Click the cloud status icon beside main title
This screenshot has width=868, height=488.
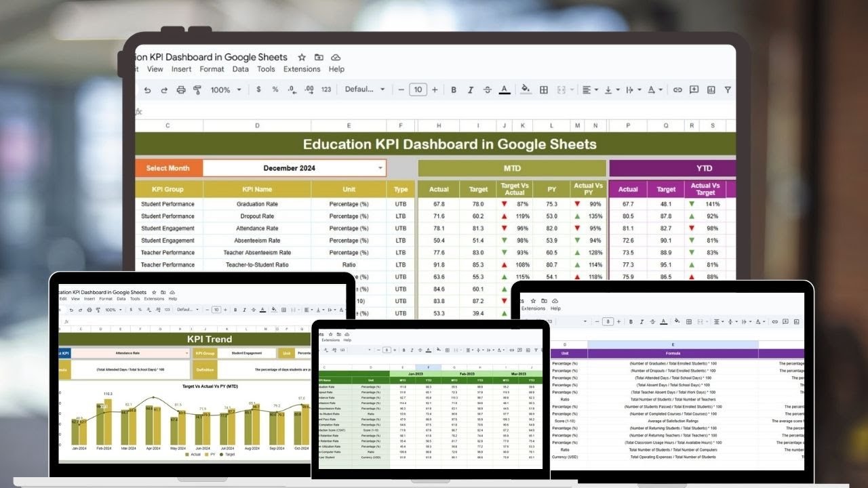click(x=336, y=58)
